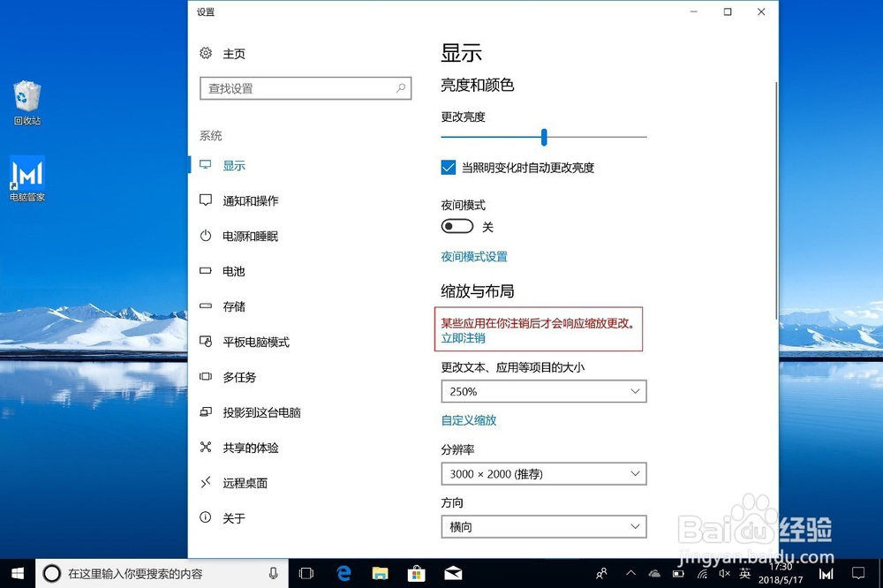
Task: Open 夜间模式设置
Action: 473,257
